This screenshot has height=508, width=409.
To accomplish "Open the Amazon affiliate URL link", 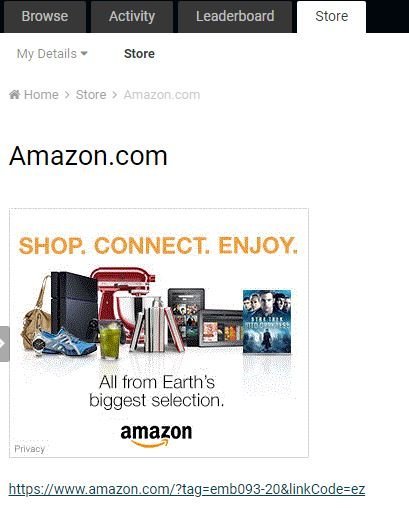I will click(187, 489).
